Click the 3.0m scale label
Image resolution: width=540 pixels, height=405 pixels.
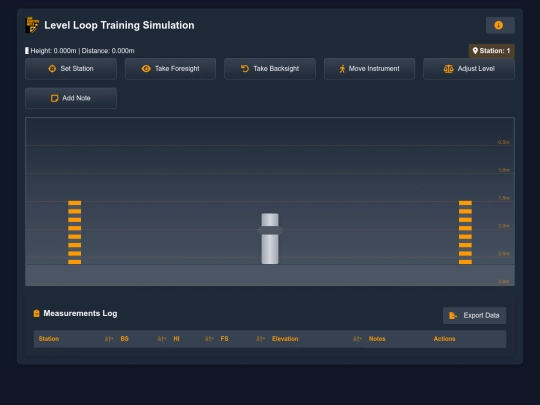click(504, 282)
